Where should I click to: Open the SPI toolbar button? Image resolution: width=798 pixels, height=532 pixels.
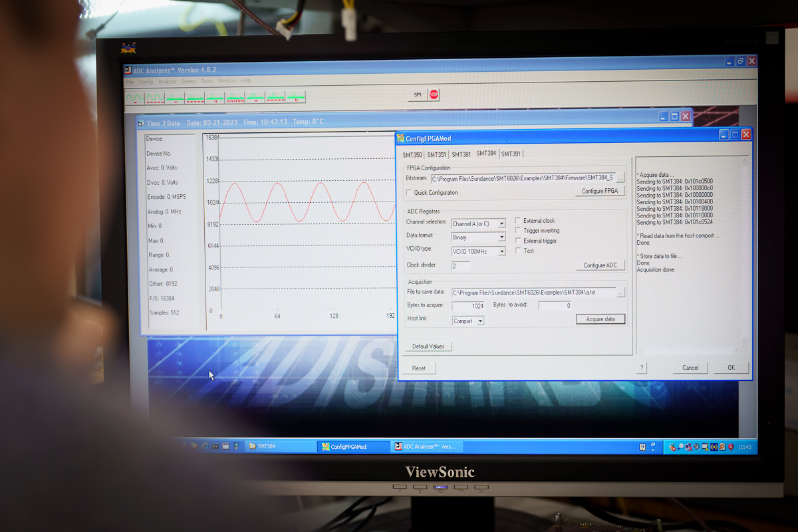coord(418,95)
